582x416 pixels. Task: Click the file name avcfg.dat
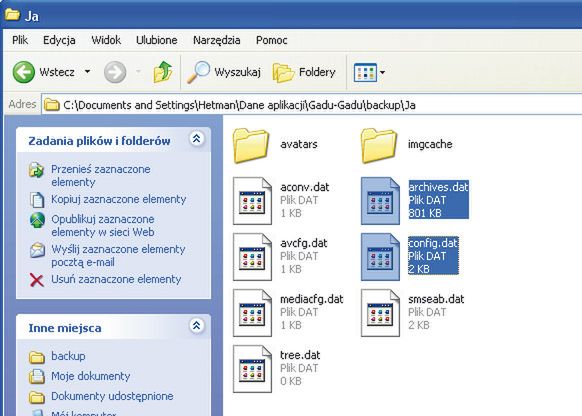pyautogui.click(x=304, y=243)
